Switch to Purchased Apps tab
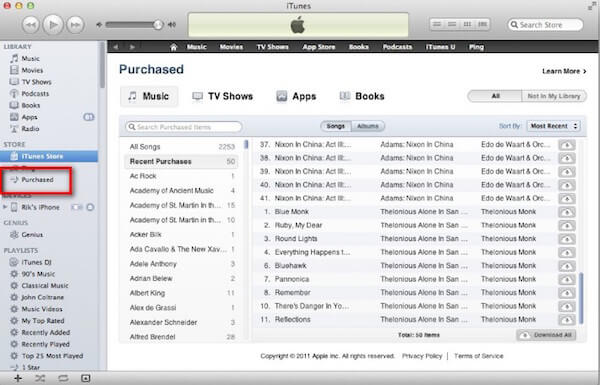The image size is (600, 385). click(296, 96)
